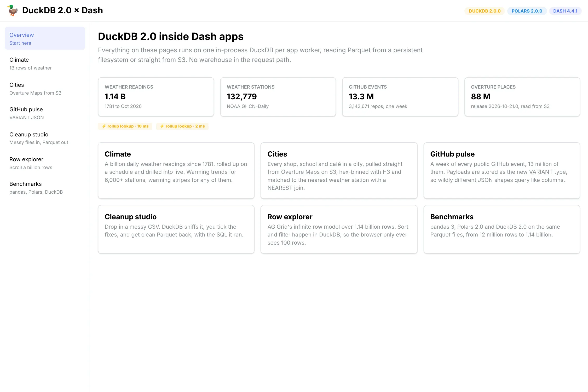Screen dimensions: 588x392
Task: Click "release 2026-10-21.0, read from S3" text
Action: [x=510, y=106]
